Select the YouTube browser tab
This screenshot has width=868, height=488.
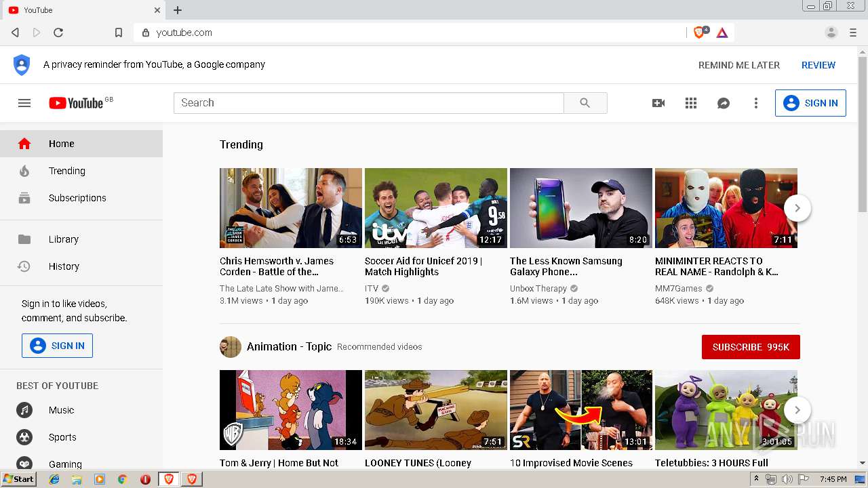(x=83, y=10)
